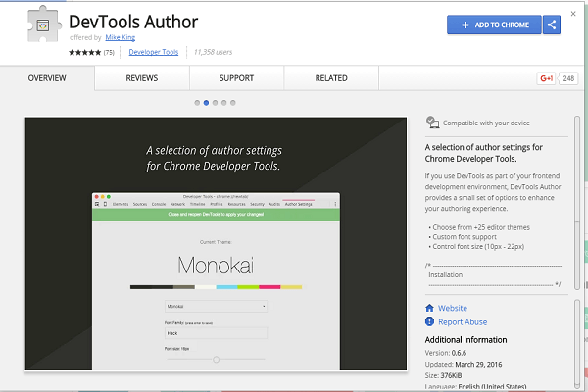Click 'Choose from +25 editor themes' bullet

(479, 227)
